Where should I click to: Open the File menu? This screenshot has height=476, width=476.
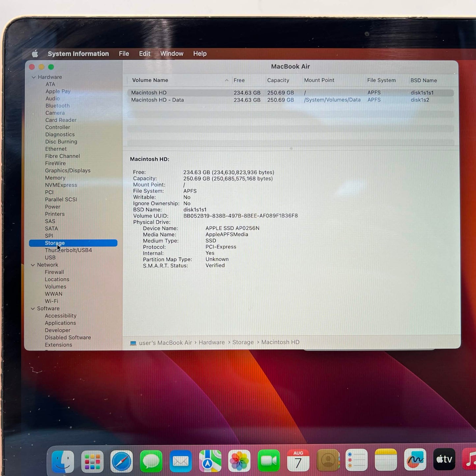click(124, 54)
